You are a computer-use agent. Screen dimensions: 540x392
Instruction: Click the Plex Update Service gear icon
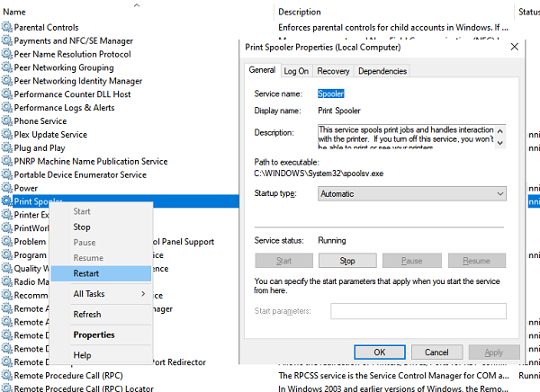[x=6, y=134]
